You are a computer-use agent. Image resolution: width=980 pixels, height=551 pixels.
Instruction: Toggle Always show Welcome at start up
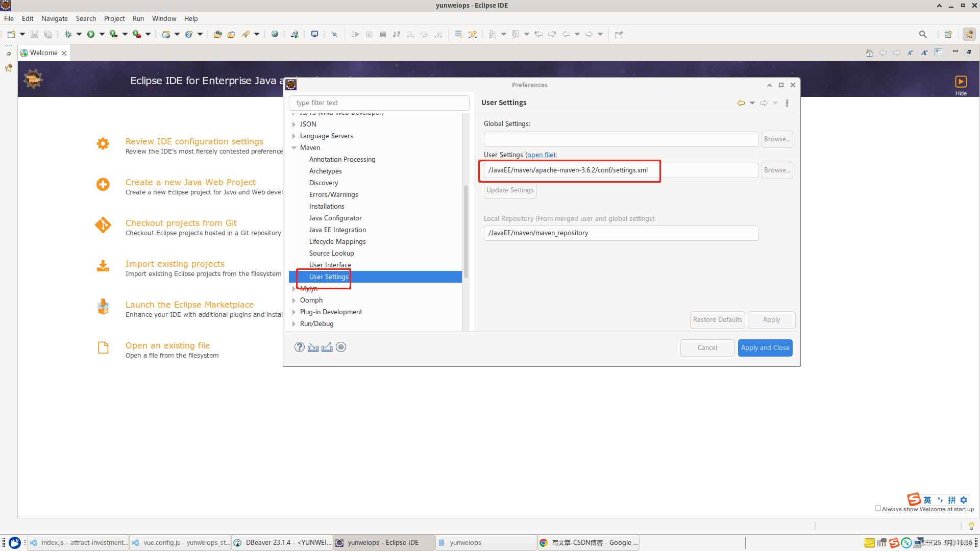click(x=878, y=509)
